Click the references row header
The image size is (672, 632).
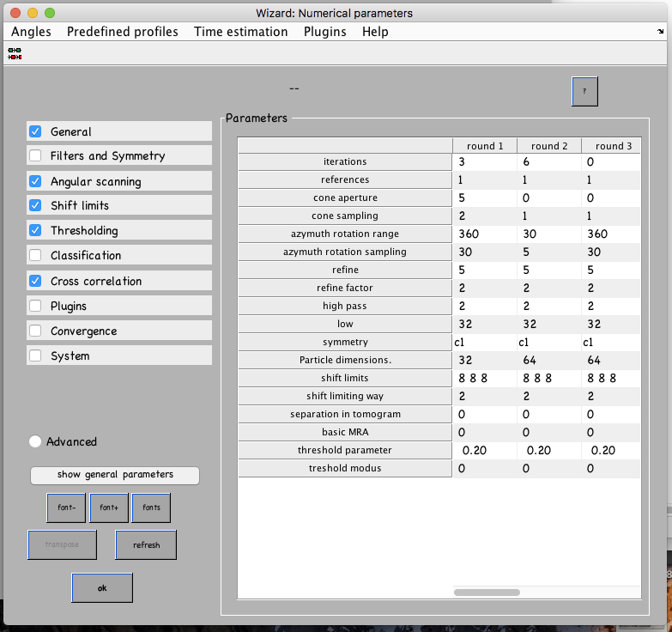coord(345,179)
